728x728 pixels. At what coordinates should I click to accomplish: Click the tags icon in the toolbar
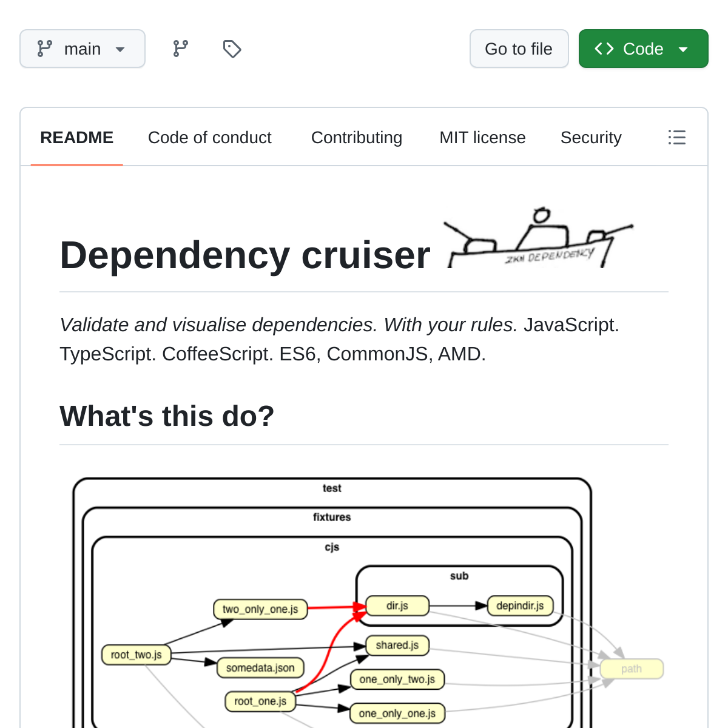pyautogui.click(x=232, y=49)
